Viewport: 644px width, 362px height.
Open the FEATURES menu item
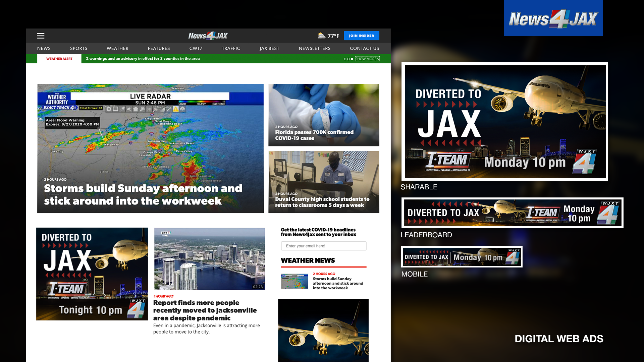pyautogui.click(x=159, y=48)
